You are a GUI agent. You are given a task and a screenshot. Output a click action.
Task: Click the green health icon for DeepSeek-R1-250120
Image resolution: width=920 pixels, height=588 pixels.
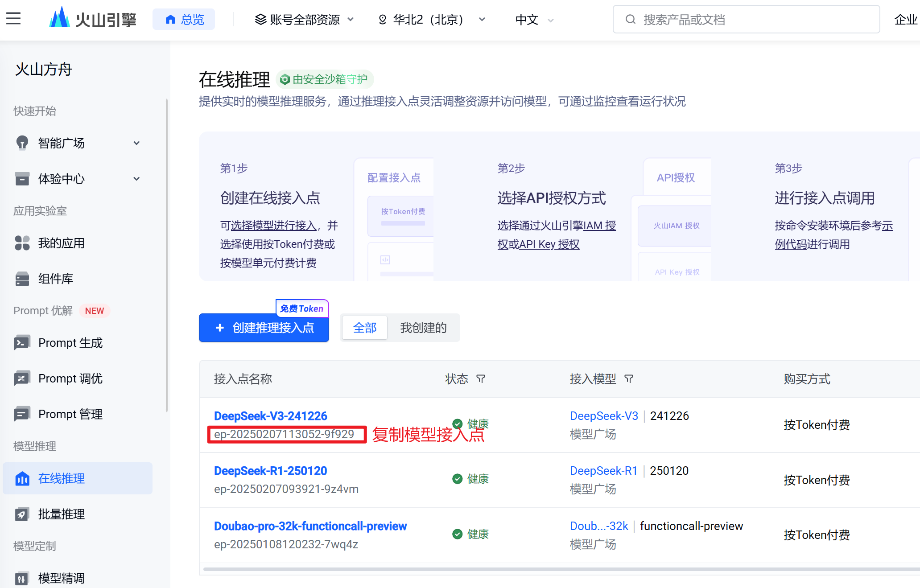click(457, 479)
